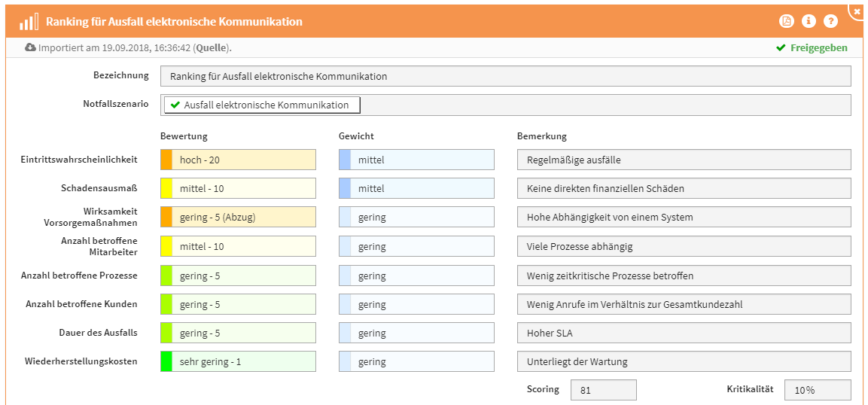Select the Ausfall elektronische Kommunikation scenario button
The height and width of the screenshot is (405, 868).
point(262,105)
